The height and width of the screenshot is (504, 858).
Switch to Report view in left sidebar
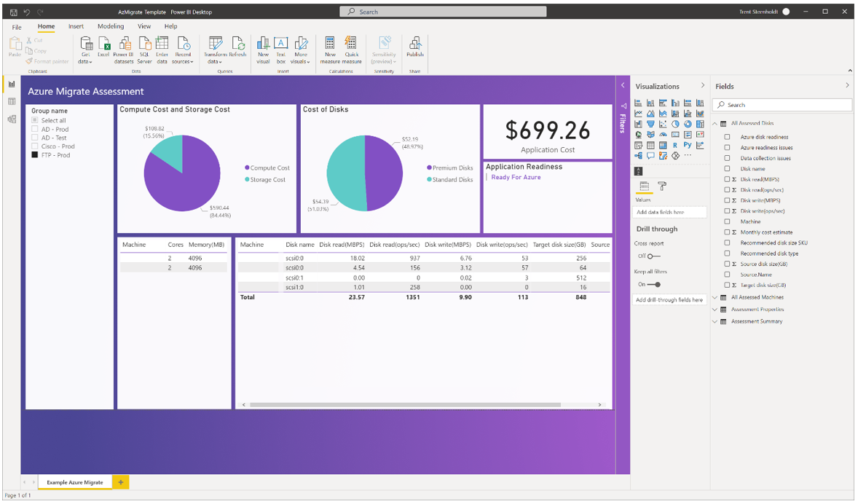pyautogui.click(x=12, y=84)
